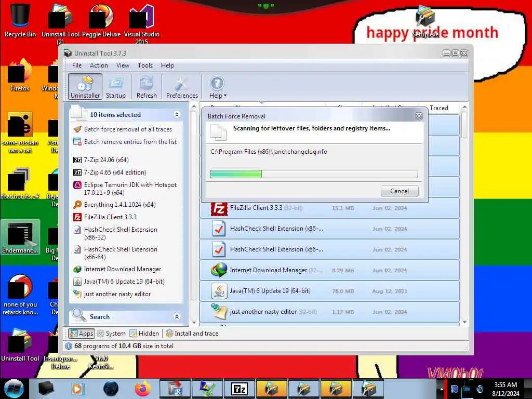This screenshot has width=532, height=399.
Task: Open Preferences from the toolbar
Action: pos(182,86)
